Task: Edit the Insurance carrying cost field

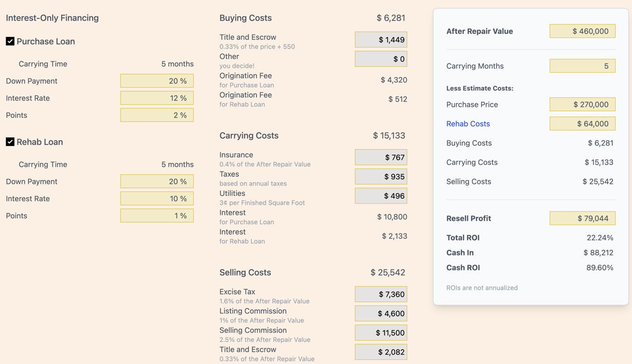Action: tap(381, 158)
